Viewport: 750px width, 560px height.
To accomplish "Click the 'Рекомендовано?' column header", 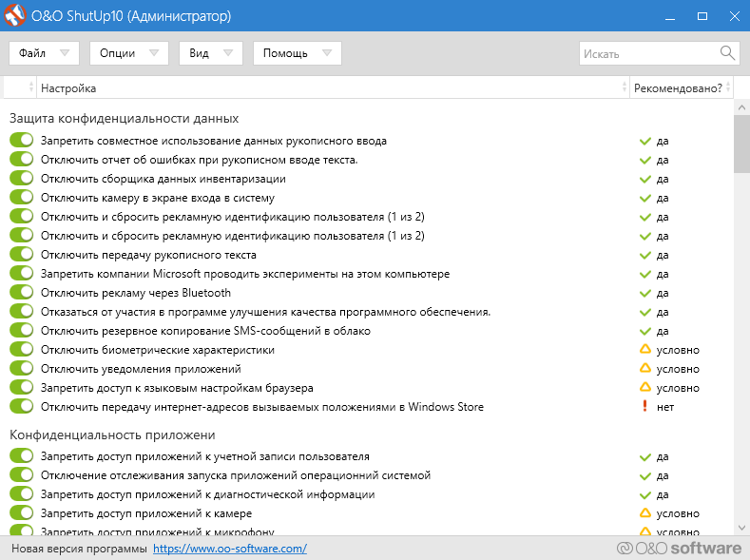I will click(677, 88).
